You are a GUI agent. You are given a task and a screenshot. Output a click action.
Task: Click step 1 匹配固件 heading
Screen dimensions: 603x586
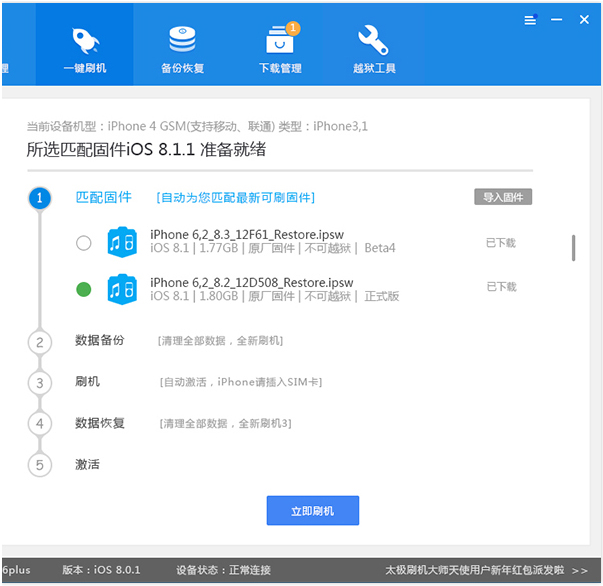(x=104, y=197)
